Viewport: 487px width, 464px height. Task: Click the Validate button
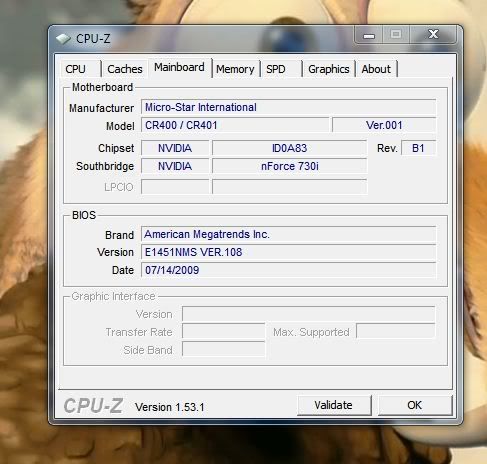(x=334, y=405)
